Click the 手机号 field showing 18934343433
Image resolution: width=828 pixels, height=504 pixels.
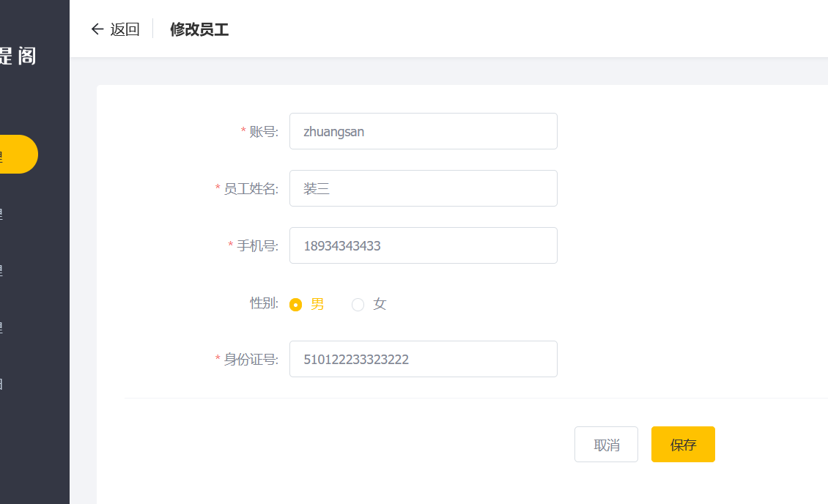[x=423, y=245]
